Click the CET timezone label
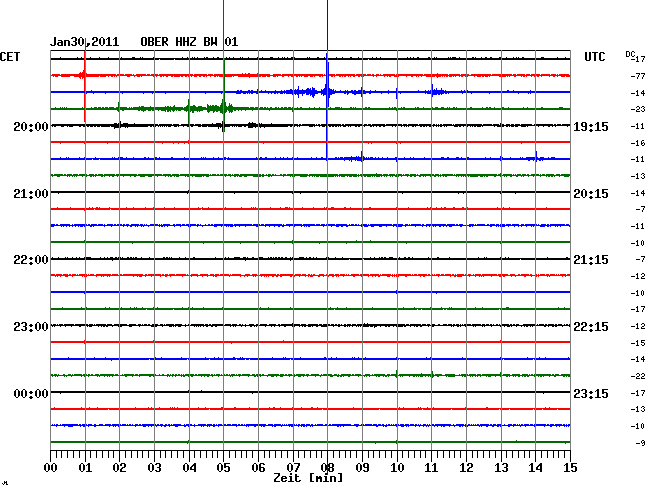Viewport: 650px width, 494px height. tap(10, 57)
